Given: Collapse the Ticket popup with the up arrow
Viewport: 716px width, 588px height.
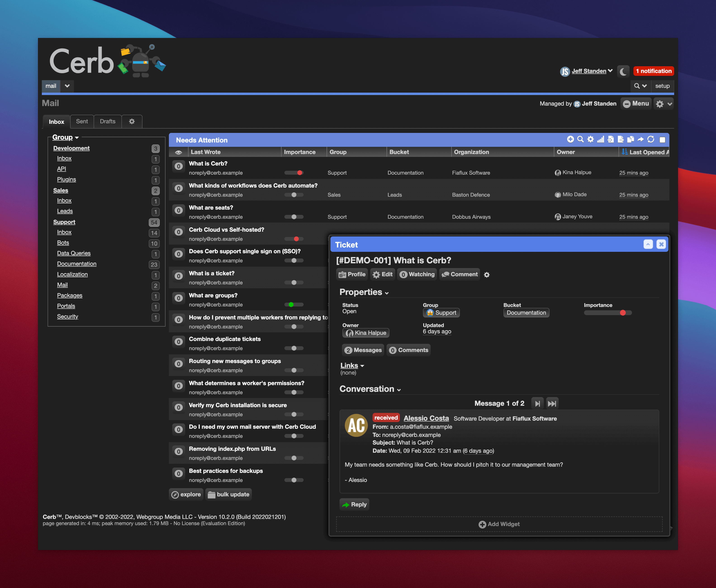Looking at the screenshot, I should tap(648, 244).
